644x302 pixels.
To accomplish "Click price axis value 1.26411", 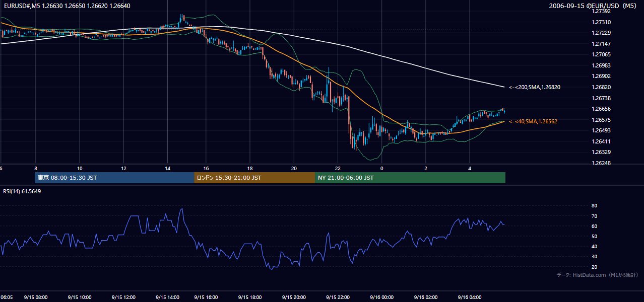I will coord(601,141).
